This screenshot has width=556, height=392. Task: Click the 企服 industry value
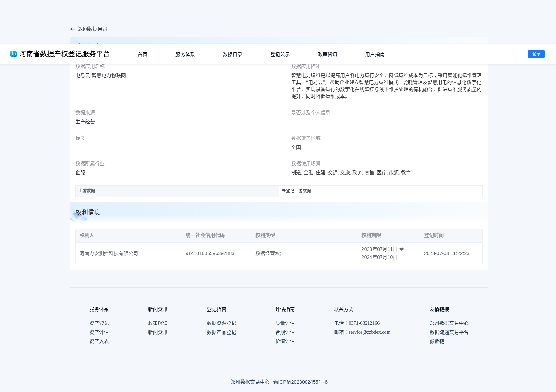pos(80,172)
